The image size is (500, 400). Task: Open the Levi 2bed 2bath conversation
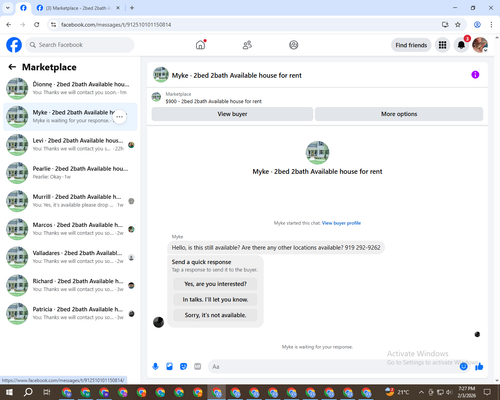pyautogui.click(x=70, y=145)
